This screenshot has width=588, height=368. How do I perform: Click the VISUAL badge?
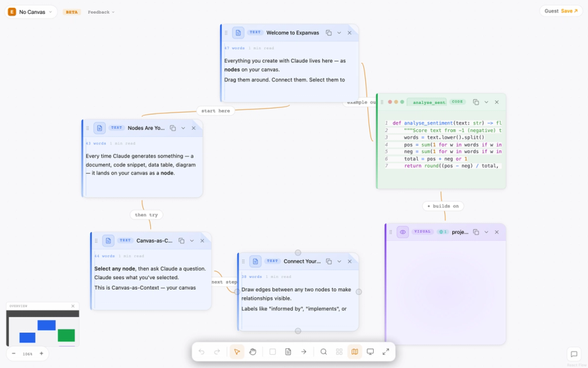click(423, 231)
